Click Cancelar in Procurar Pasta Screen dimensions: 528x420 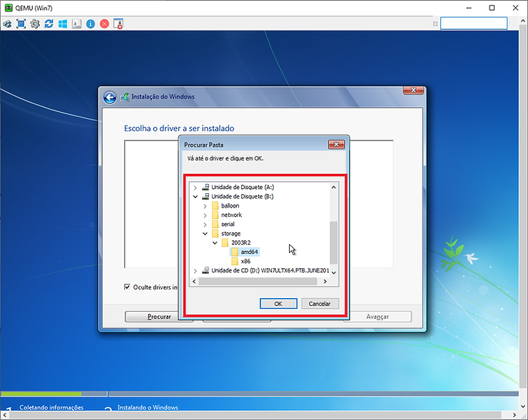[x=320, y=304]
